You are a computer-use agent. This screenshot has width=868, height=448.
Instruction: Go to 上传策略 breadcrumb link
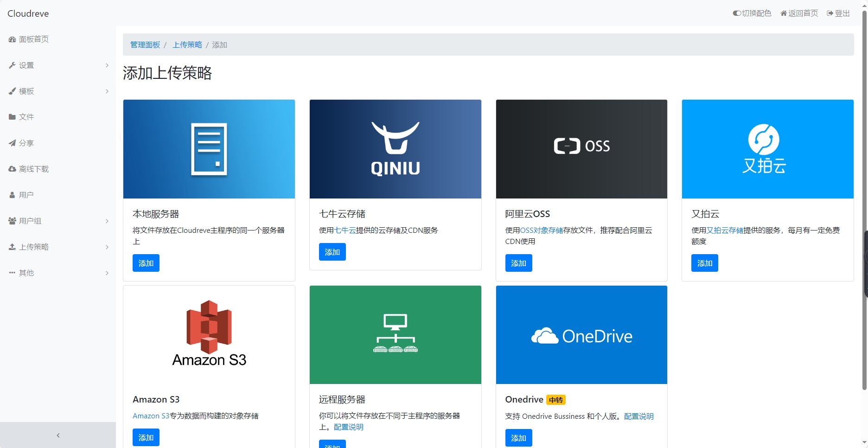(x=187, y=45)
